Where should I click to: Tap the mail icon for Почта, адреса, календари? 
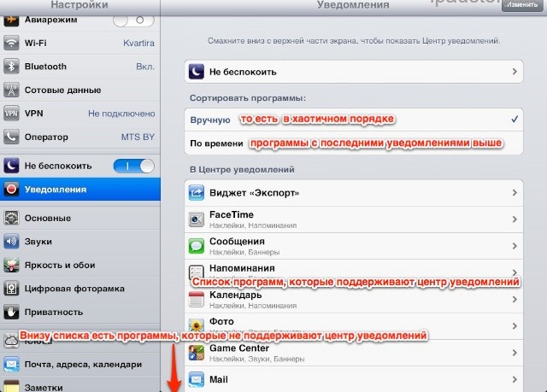(x=11, y=365)
